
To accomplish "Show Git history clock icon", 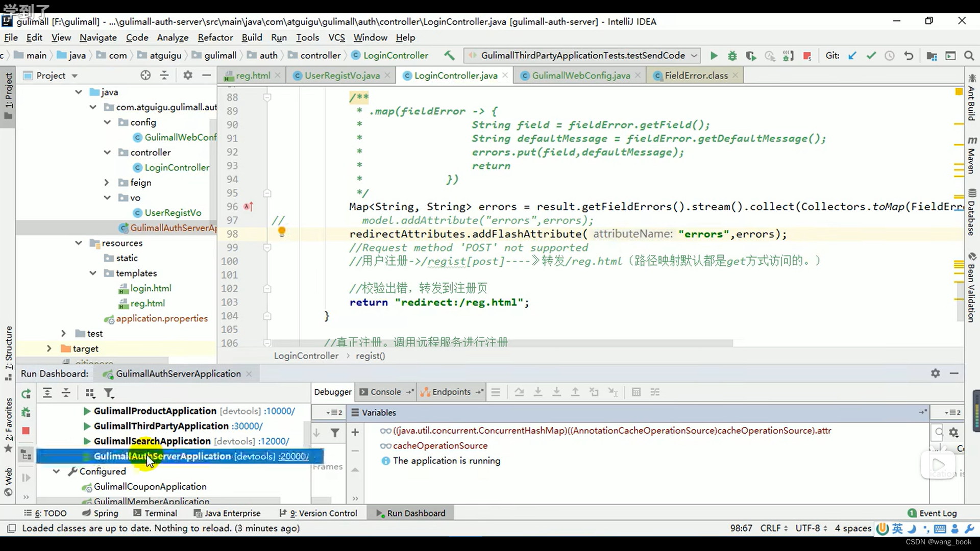I will [x=889, y=56].
